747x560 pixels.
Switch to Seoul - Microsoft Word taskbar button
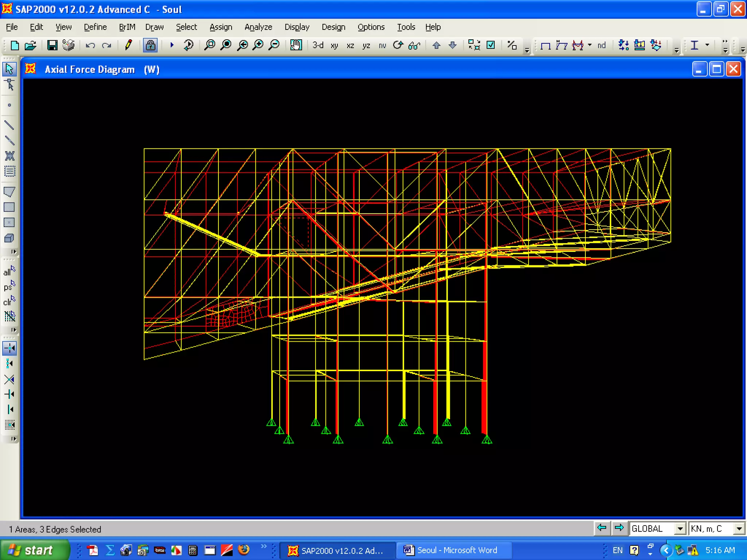pyautogui.click(x=452, y=550)
